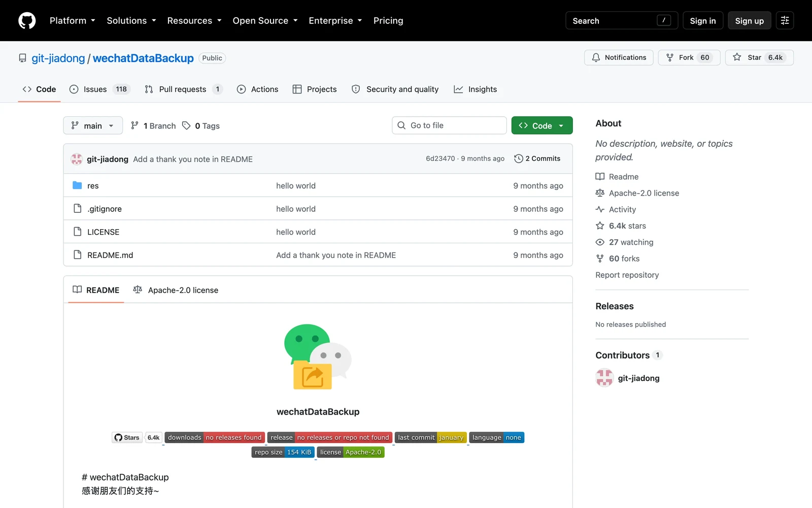Open the wechatDataBackup repository title link

pos(143,58)
